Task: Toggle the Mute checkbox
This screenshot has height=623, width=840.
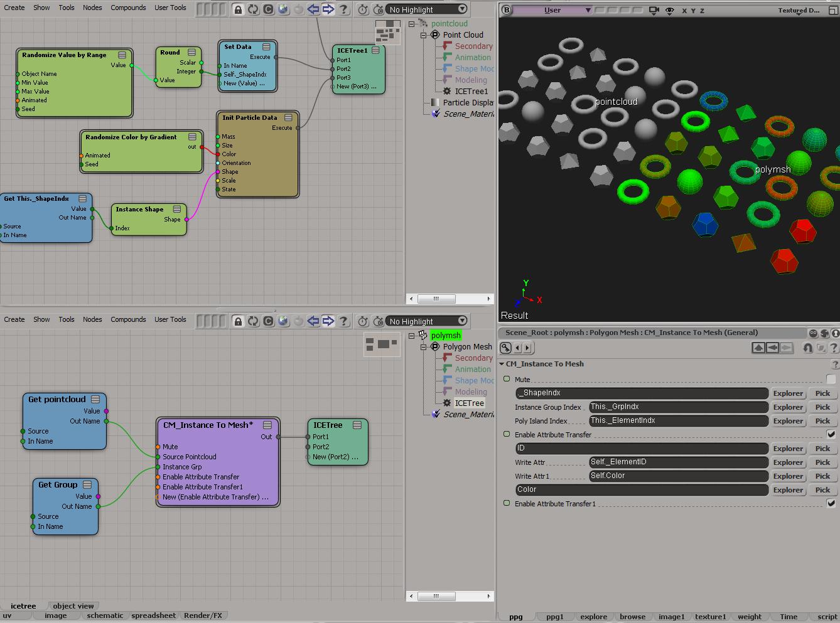Action: (831, 379)
